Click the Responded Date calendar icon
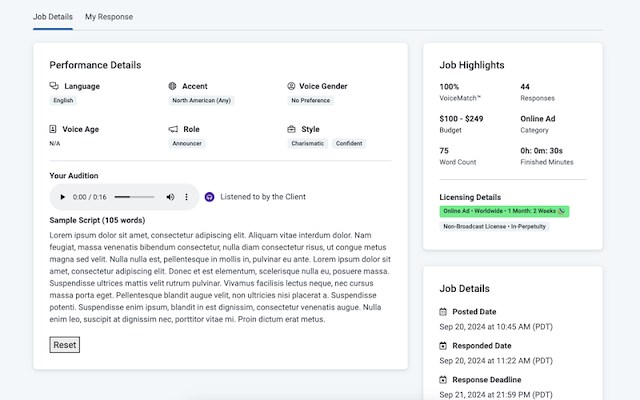This screenshot has height=400, width=640. pyautogui.click(x=444, y=345)
